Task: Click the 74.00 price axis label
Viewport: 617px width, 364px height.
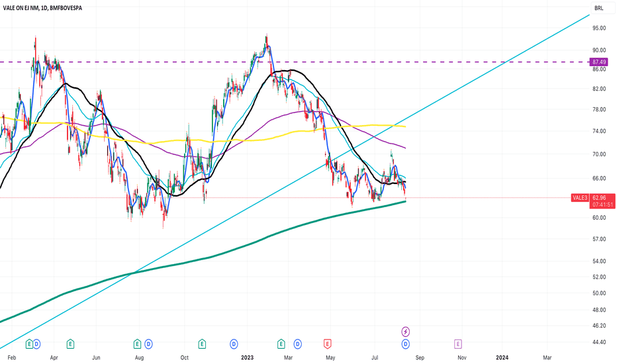Action: tap(599, 131)
